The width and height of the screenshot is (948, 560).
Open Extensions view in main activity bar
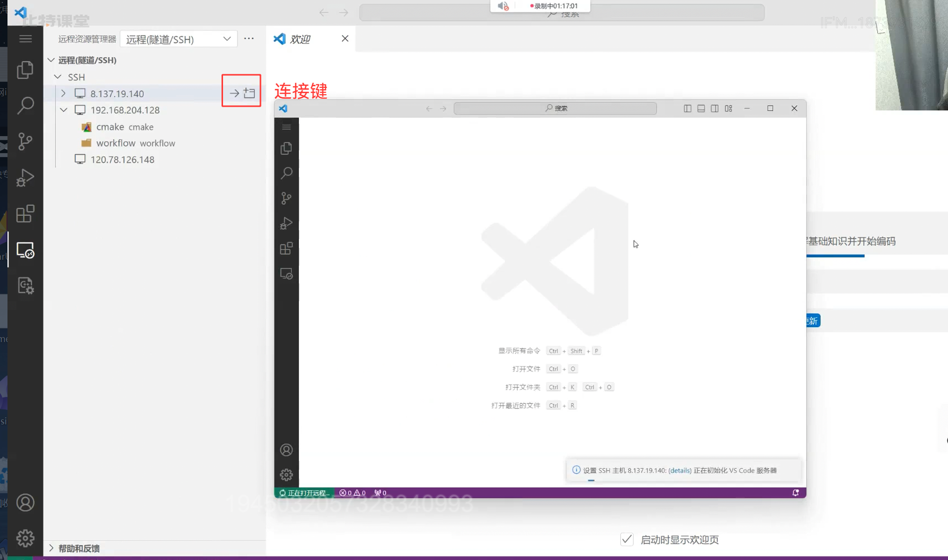coord(25,214)
